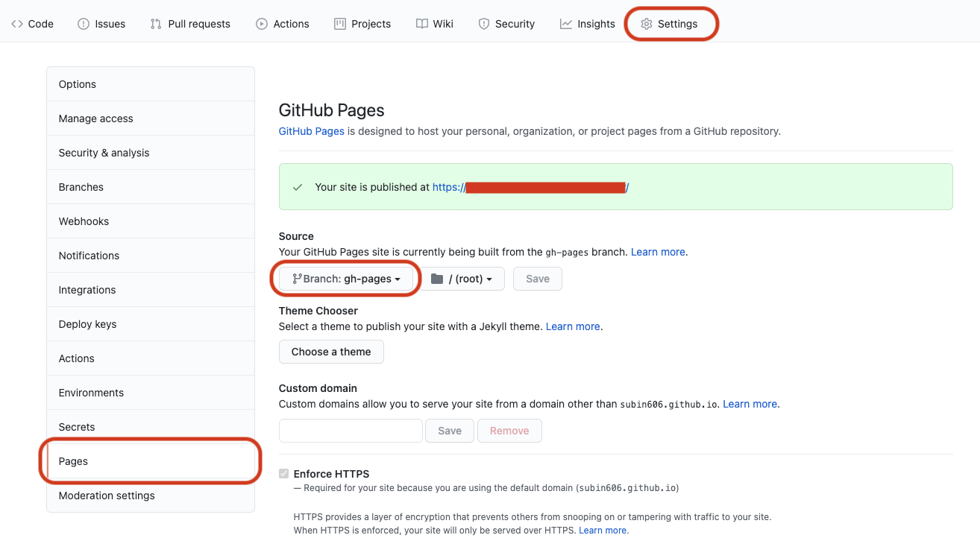The image size is (980, 538).
Task: Open Branches settings in sidebar
Action: click(x=151, y=187)
